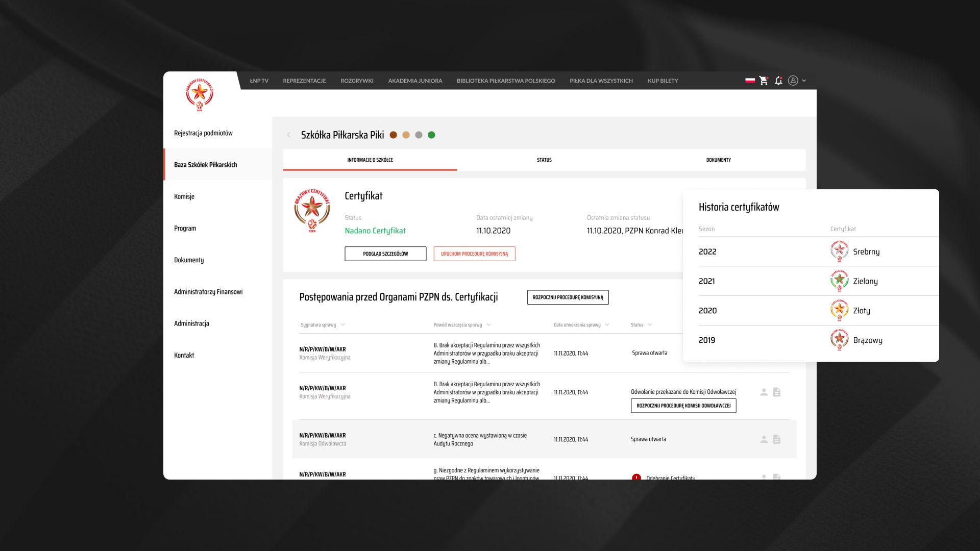Click the red alert icon by Odebranie Certyfikatu
Screen dimensions: 980x551
tap(636, 478)
